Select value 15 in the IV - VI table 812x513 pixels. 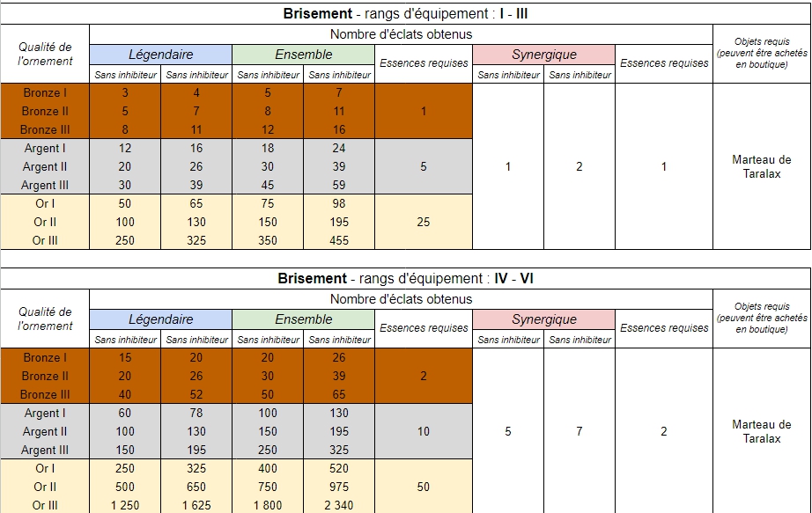125,358
